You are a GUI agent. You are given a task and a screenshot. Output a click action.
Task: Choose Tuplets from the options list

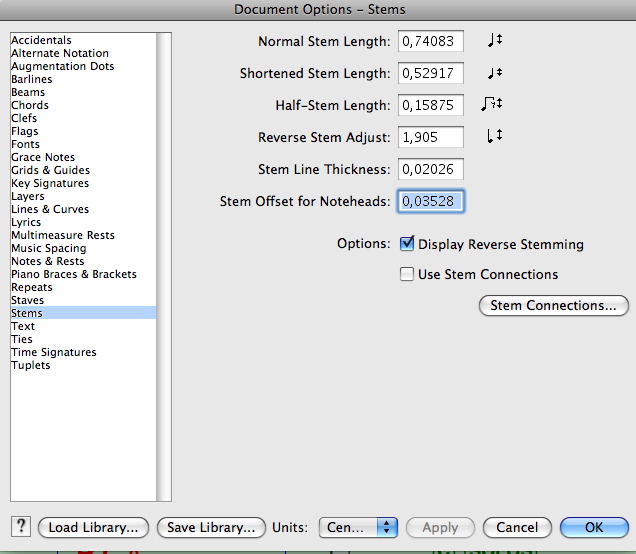point(30,365)
